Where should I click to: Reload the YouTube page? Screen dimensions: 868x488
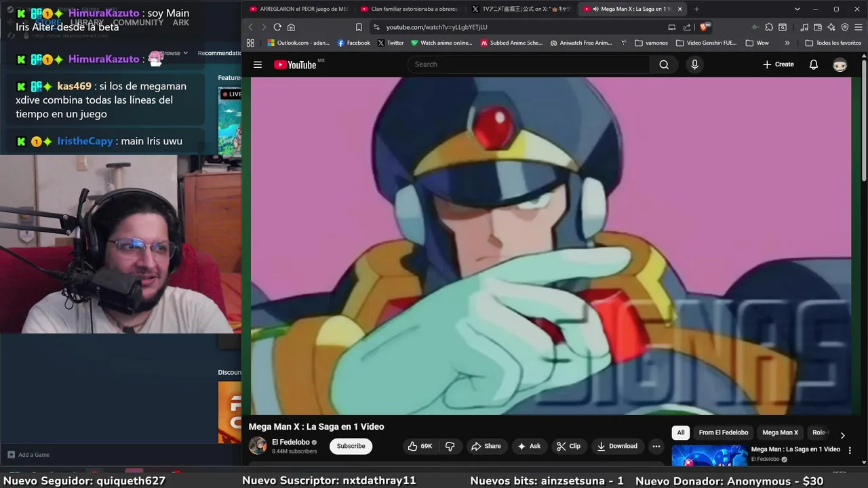point(277,27)
